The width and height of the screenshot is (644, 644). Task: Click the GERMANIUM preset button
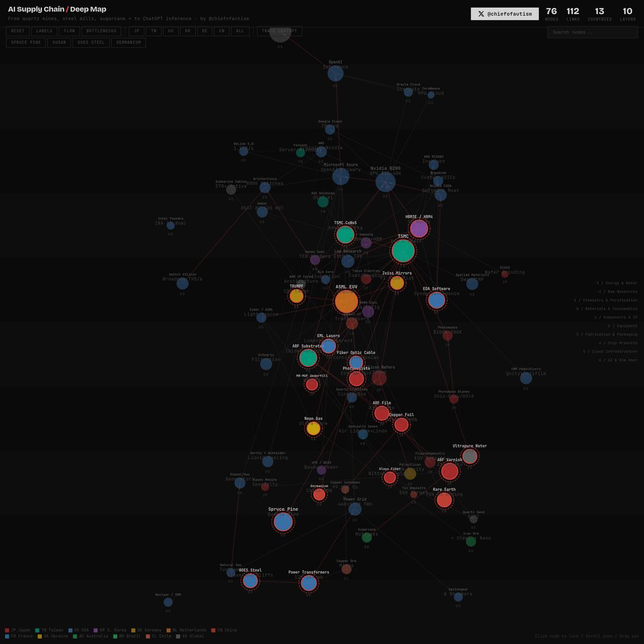tap(129, 42)
